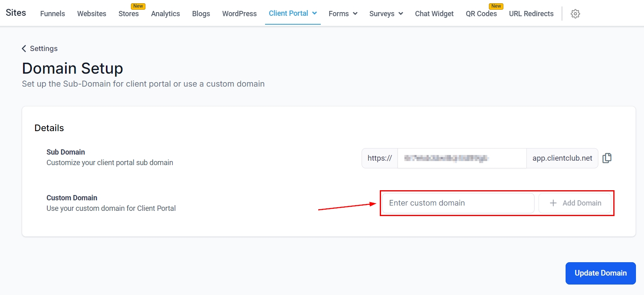Image resolution: width=644 pixels, height=295 pixels.
Task: Click the Sites heading
Action: coord(16,13)
